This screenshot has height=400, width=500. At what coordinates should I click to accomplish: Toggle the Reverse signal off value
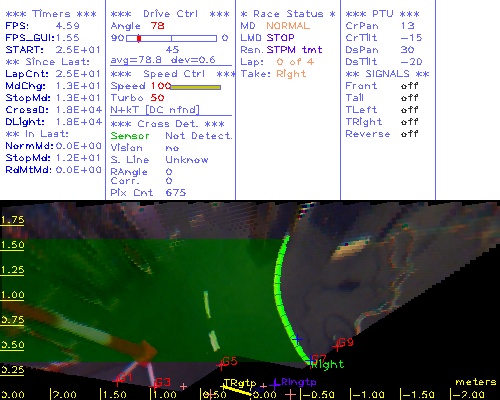click(x=409, y=134)
